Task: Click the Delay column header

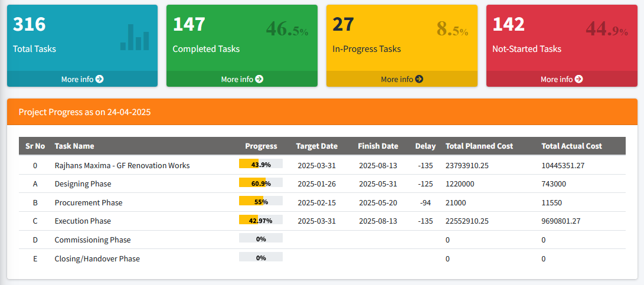Action: point(426,146)
